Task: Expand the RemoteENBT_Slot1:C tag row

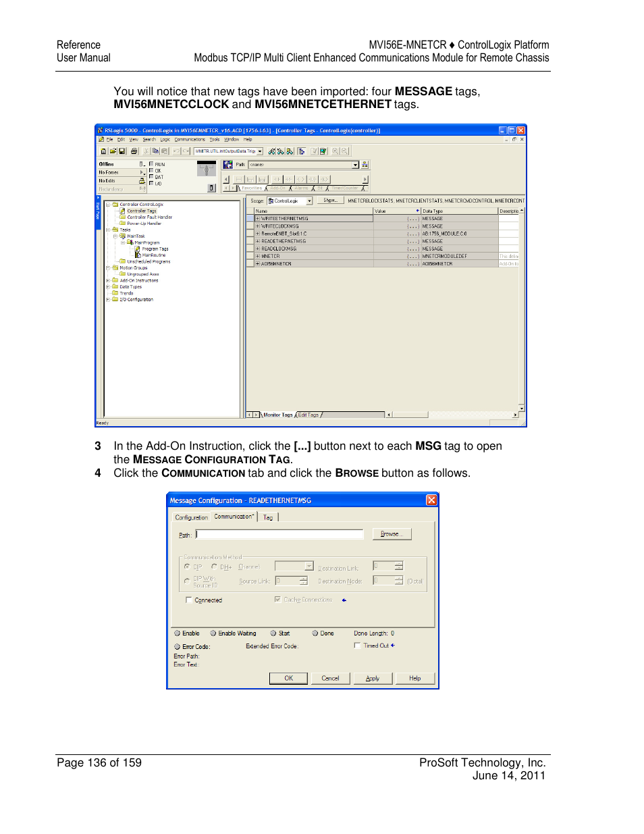Action: (x=257, y=234)
